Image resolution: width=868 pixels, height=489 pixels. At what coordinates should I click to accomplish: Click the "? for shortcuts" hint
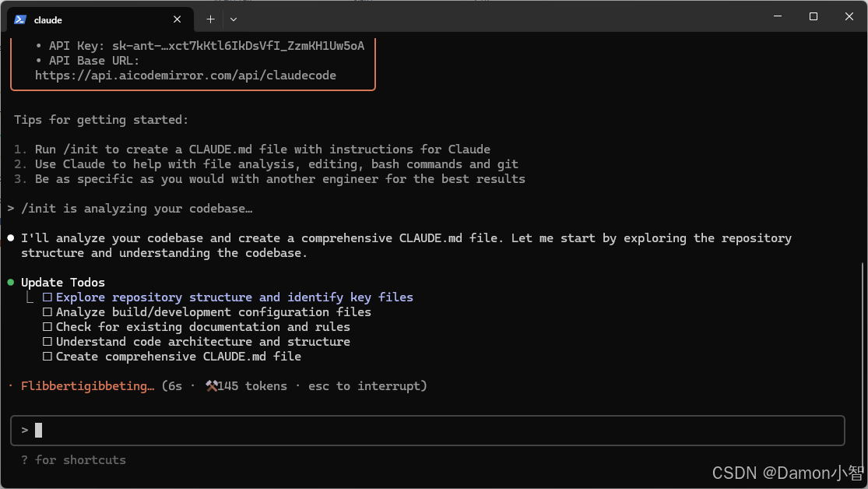[x=74, y=460]
